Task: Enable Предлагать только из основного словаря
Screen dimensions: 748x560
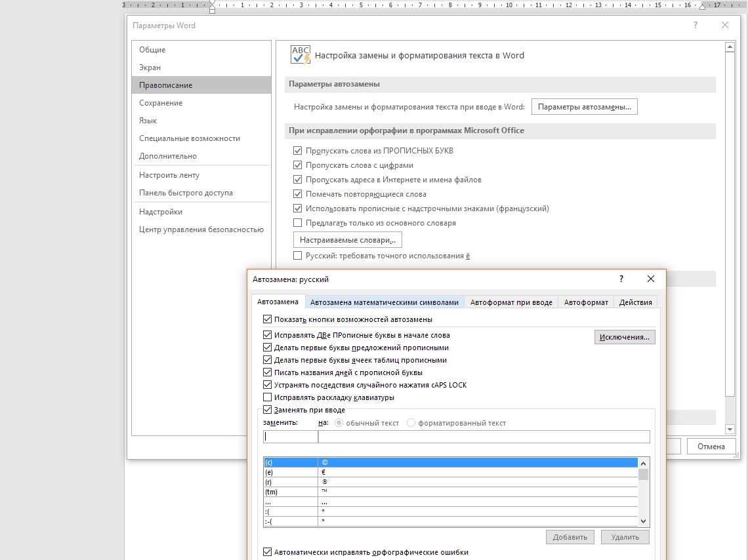Action: pyautogui.click(x=298, y=223)
